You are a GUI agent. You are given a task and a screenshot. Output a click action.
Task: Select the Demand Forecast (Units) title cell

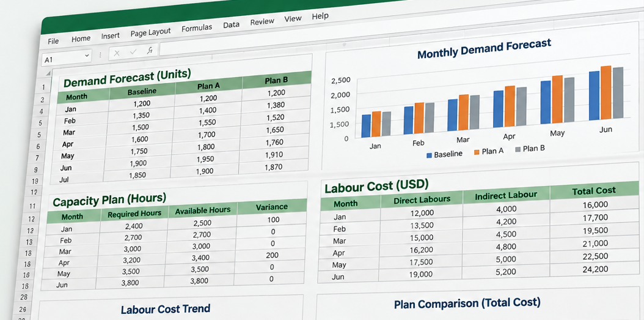(x=127, y=78)
